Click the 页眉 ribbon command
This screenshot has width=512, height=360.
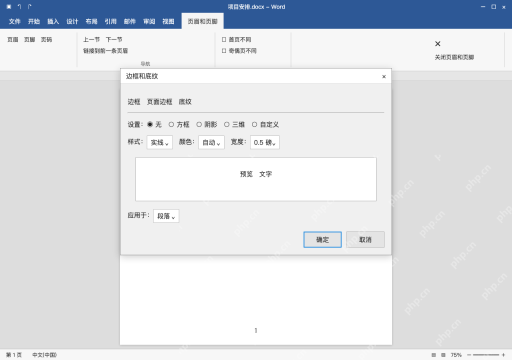(13, 40)
